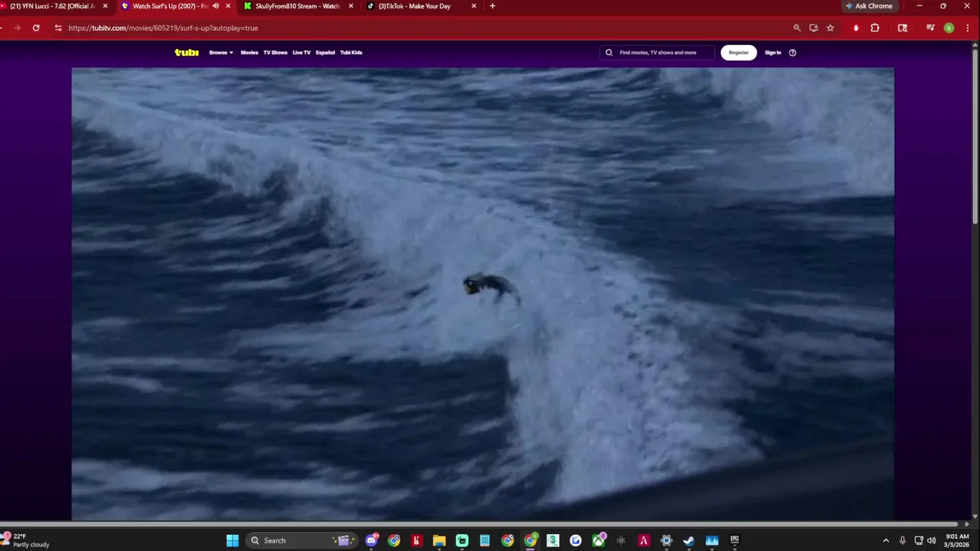Open Steam from the taskbar
The image size is (980, 551).
coord(689,540)
